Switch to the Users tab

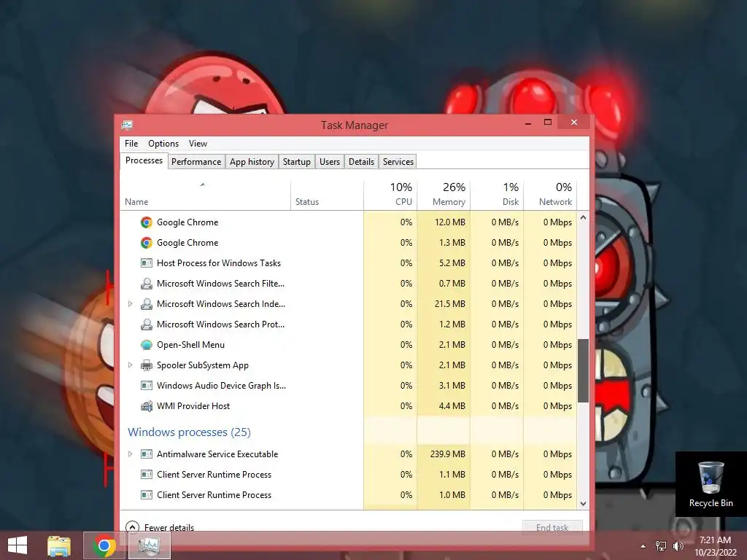tap(330, 161)
